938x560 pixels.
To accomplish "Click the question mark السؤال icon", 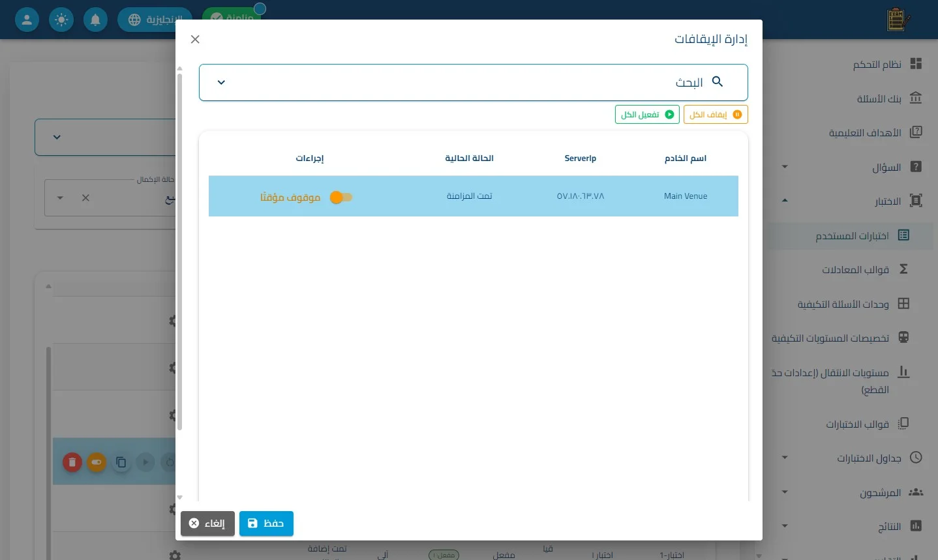I will (916, 166).
